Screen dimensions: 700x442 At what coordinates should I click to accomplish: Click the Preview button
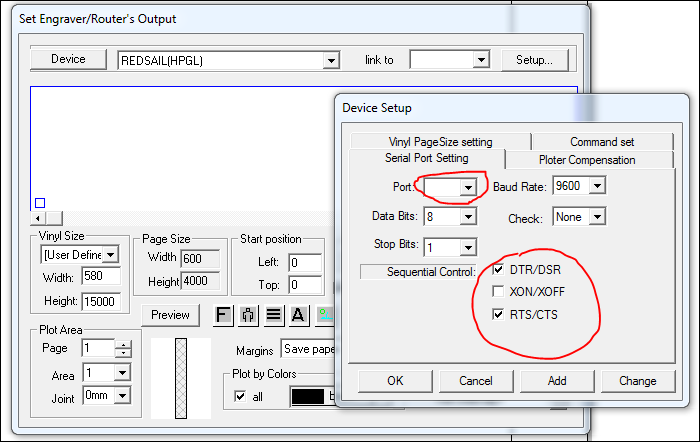170,315
